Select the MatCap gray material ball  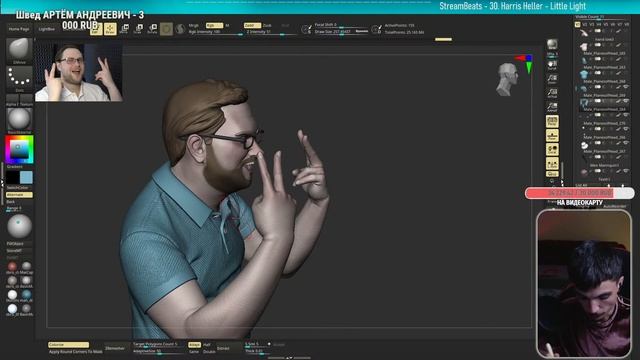pyautogui.click(x=26, y=266)
